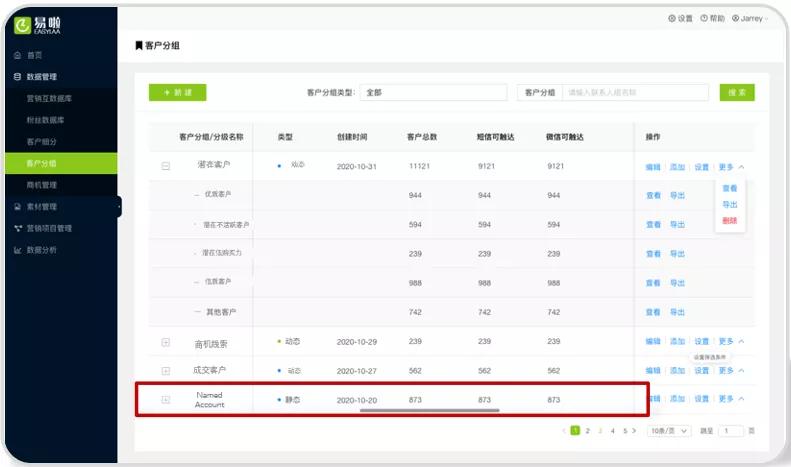Screen dimensions: 791x467
Task: Choose 删除 in the 更多 popup menu
Action: 729,220
